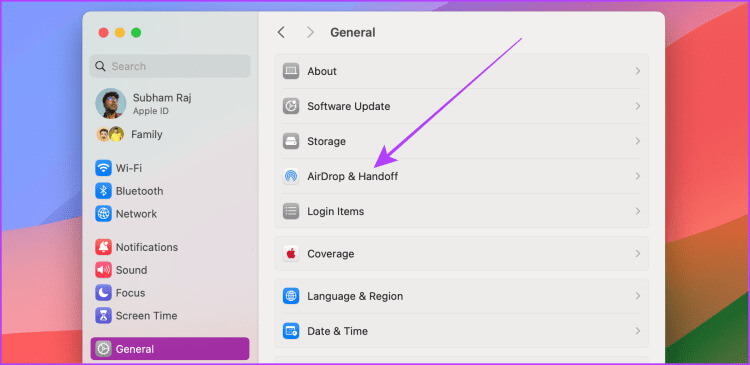Expand the Login Items row chevron

pyautogui.click(x=638, y=211)
